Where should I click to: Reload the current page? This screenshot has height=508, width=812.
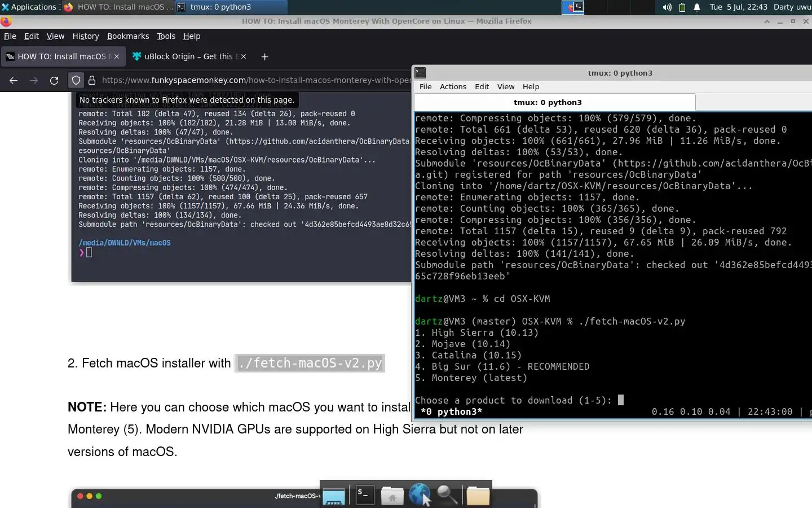pyautogui.click(x=54, y=80)
